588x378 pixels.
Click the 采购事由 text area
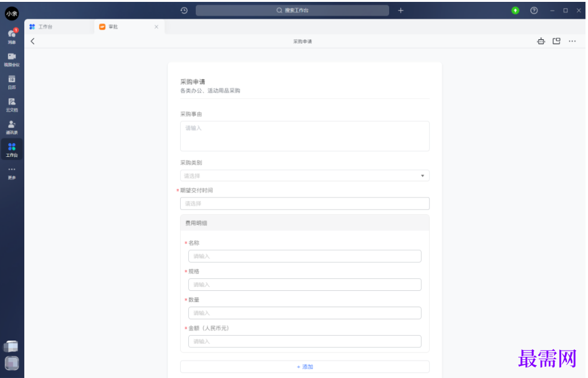304,136
